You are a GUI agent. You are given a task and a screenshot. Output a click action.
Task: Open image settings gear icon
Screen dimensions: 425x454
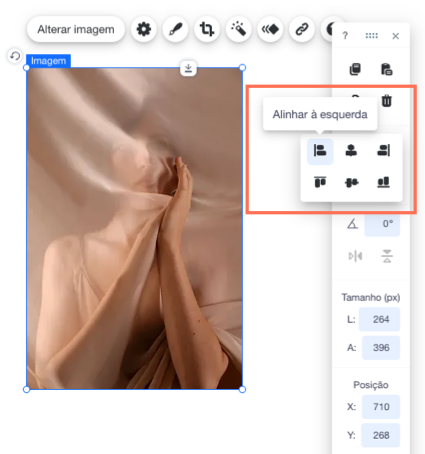point(144,30)
